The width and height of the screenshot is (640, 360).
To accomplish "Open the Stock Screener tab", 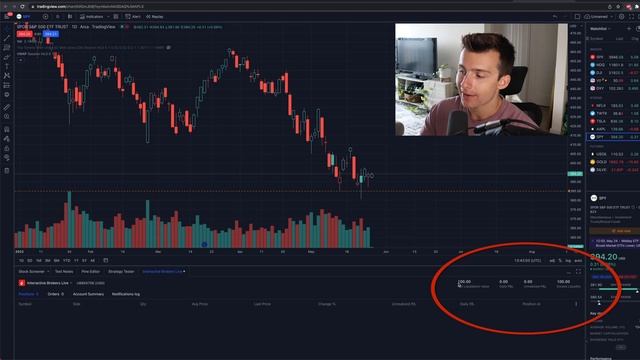I will click(x=31, y=271).
